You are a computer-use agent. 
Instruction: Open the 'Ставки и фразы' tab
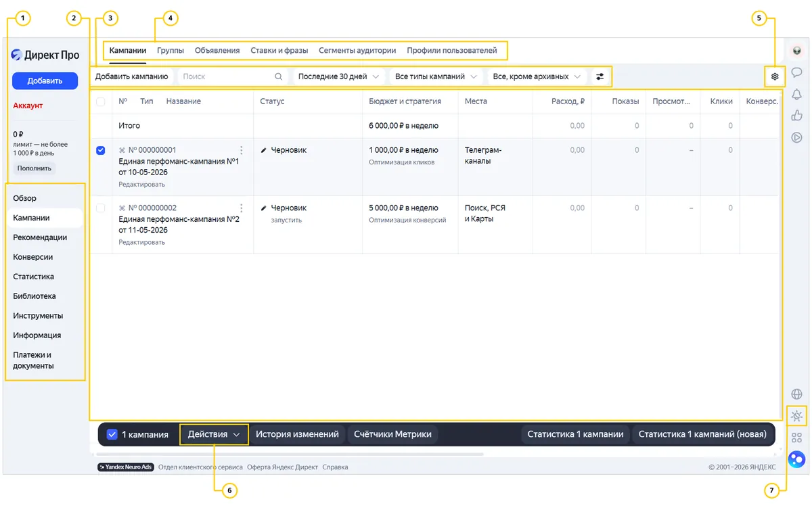(x=279, y=50)
